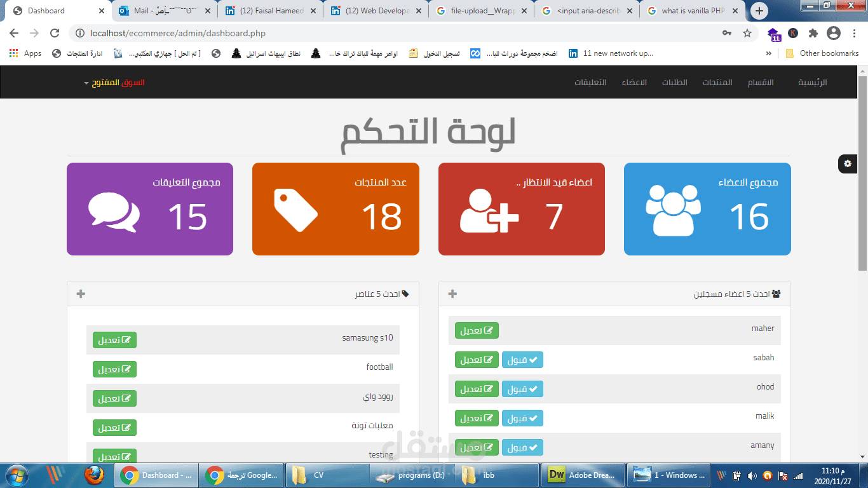Click تعديل button for روود واي
The image size is (868, 488).
114,398
